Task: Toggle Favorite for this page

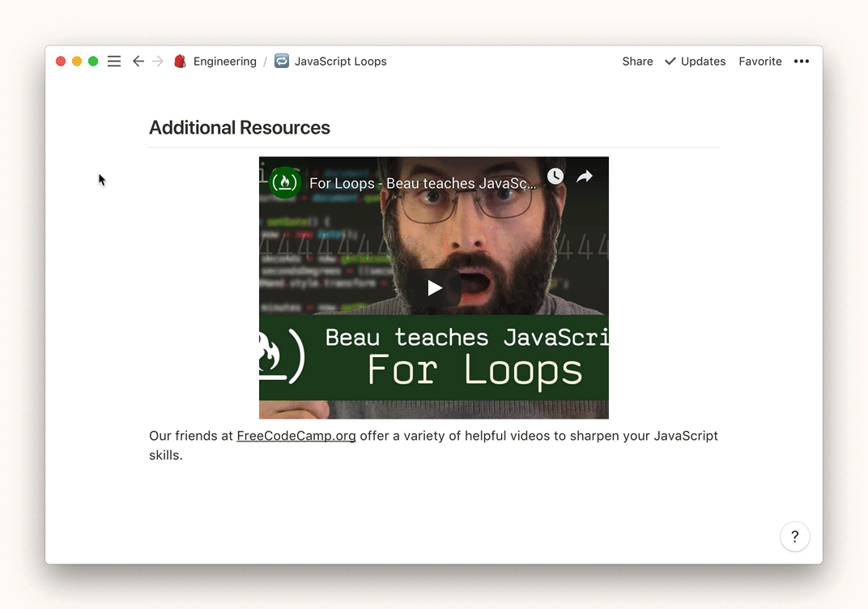Action: (759, 62)
